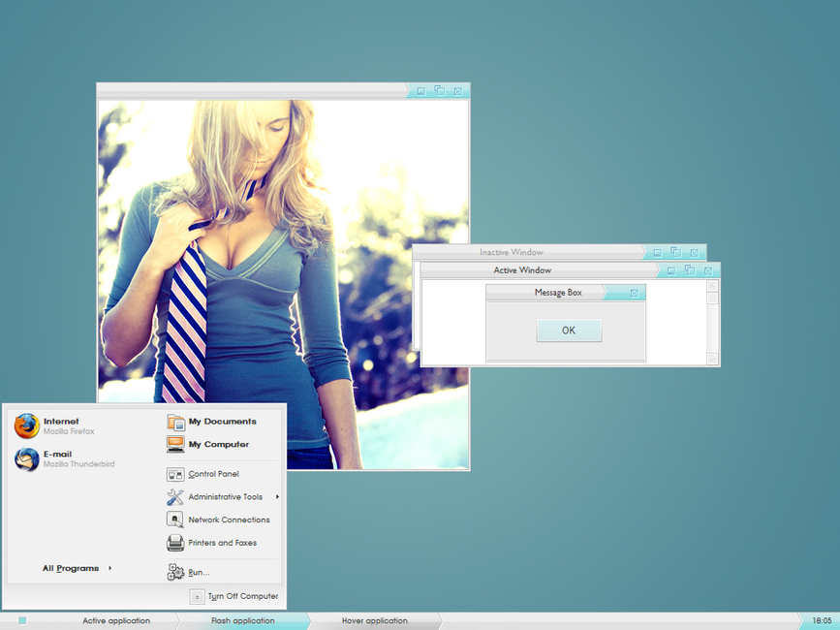The height and width of the screenshot is (630, 840).
Task: Click the Turn Off Computer power icon
Action: (197, 596)
